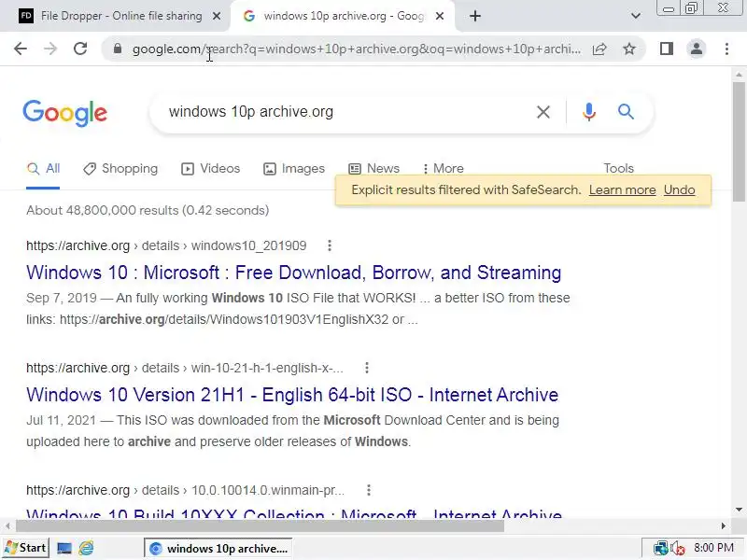The image size is (747, 560).
Task: Bookmark this page with the star icon
Action: [629, 49]
